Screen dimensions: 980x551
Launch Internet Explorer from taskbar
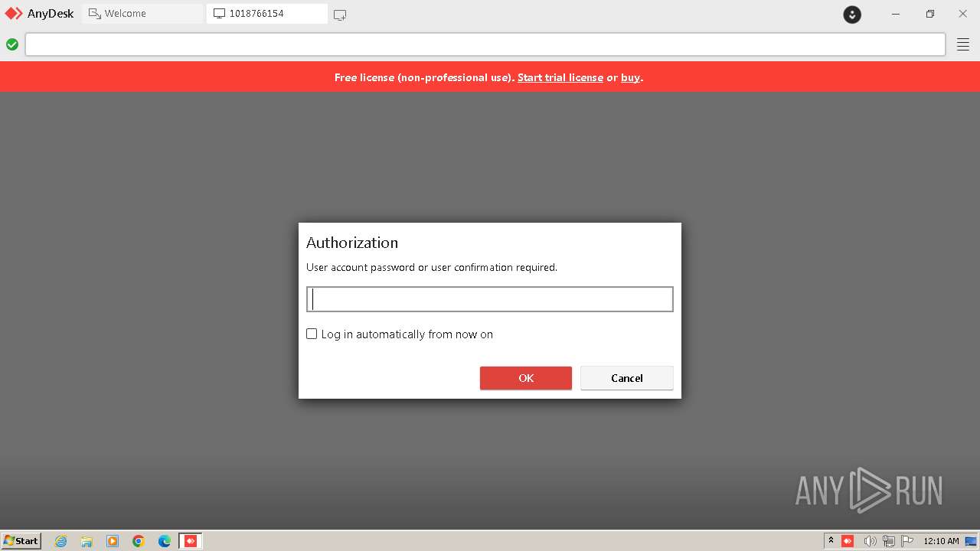(61, 541)
